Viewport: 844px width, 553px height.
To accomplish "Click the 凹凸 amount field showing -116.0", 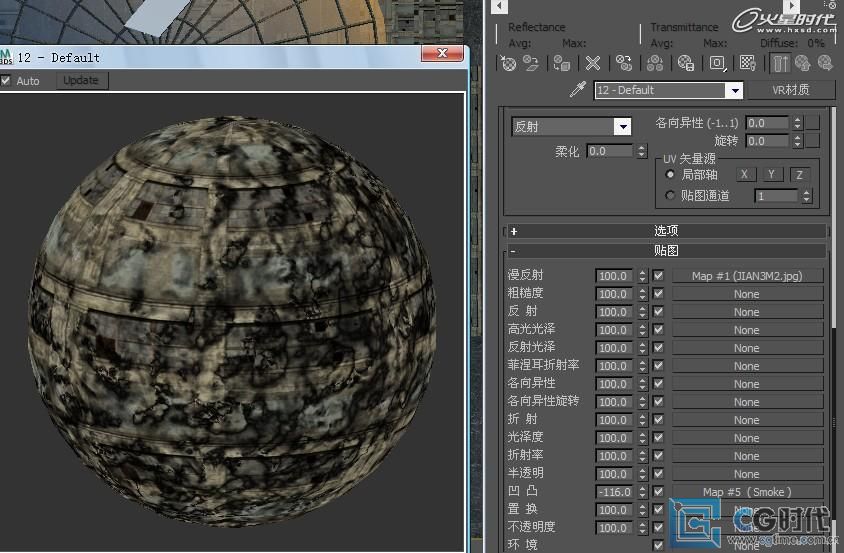I will click(x=614, y=492).
